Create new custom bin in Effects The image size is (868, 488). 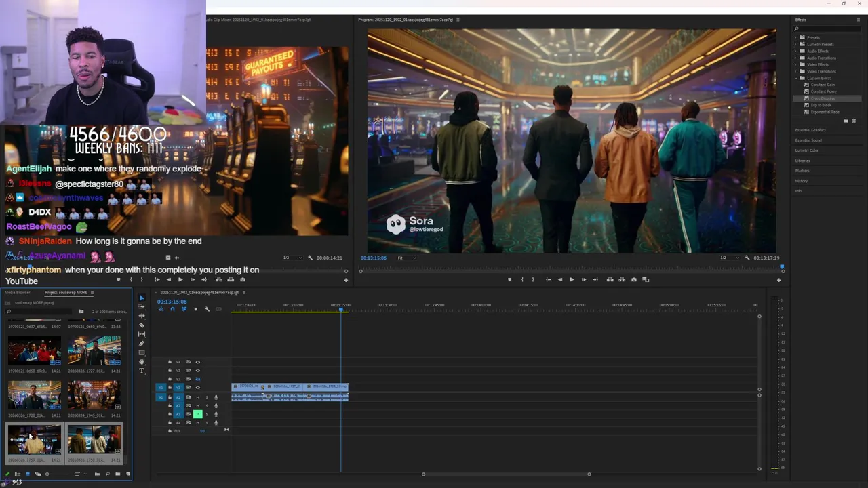point(846,121)
